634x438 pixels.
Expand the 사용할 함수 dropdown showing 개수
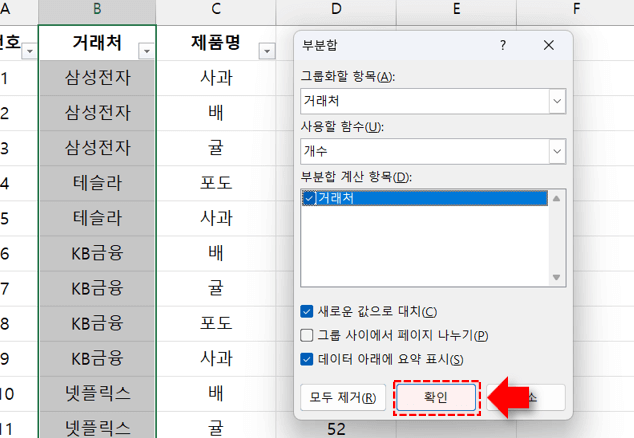[x=557, y=151]
